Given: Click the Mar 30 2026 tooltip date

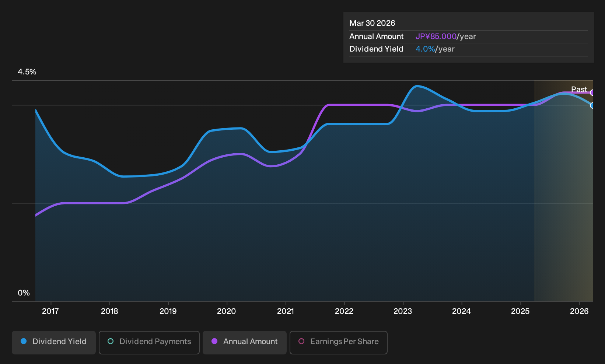Looking at the screenshot, I should coord(372,23).
